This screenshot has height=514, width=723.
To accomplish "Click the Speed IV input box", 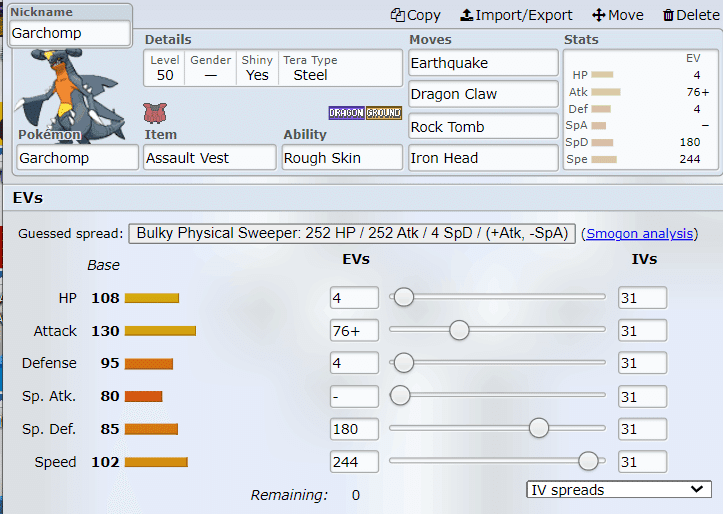I will tap(642, 461).
